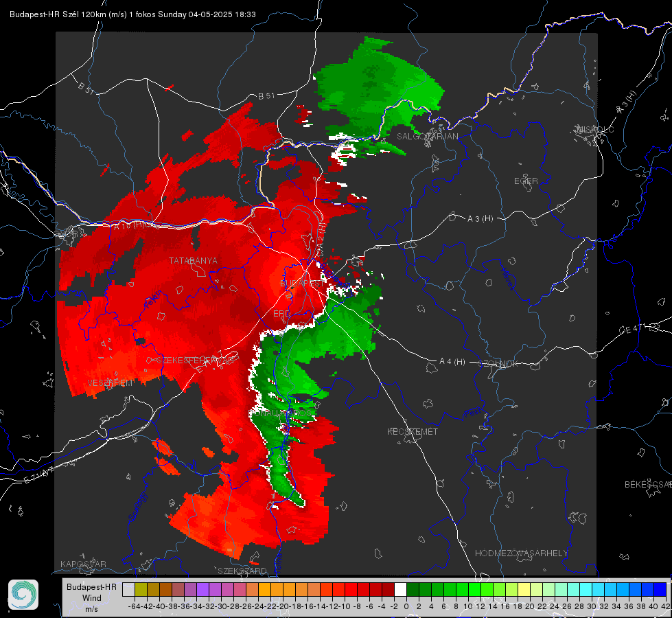Click the 30 value on the legend scale

(592, 606)
